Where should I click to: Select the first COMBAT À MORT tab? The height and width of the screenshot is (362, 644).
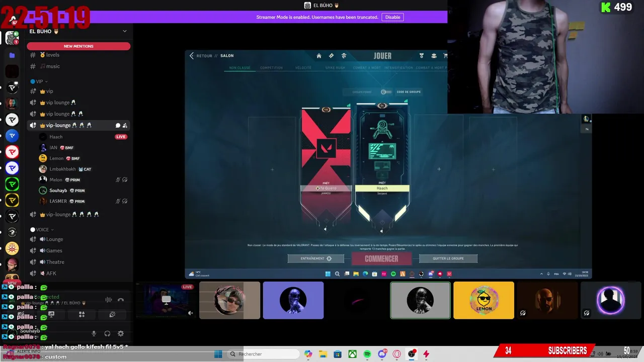[367, 68]
